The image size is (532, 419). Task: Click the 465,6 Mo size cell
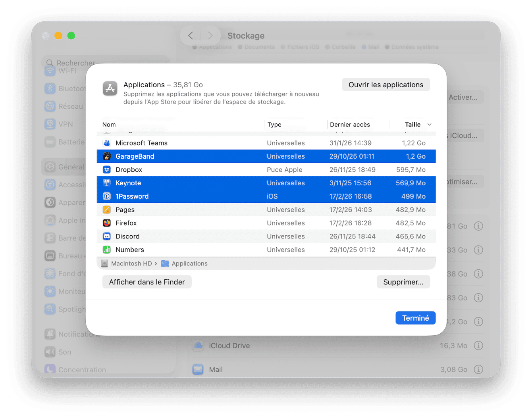coord(411,236)
